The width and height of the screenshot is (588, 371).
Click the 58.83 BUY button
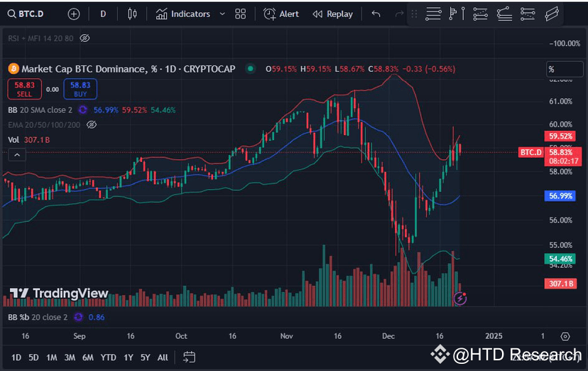(x=80, y=90)
